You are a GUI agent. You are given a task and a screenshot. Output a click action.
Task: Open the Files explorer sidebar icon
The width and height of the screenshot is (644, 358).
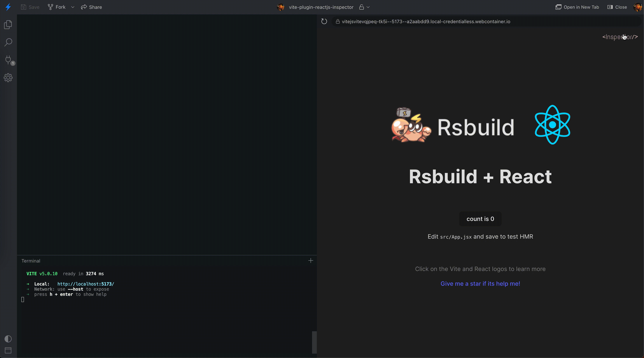pyautogui.click(x=8, y=24)
